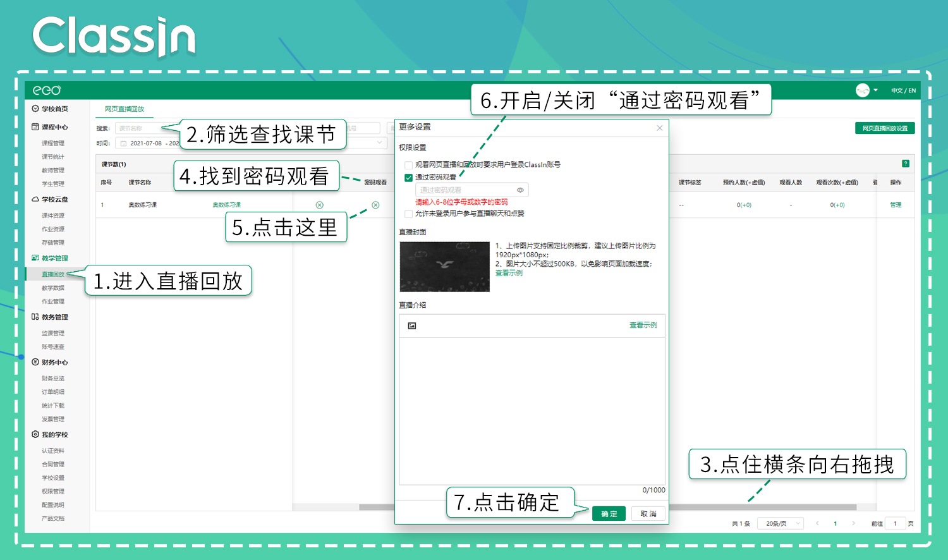Close the 更多设置 dialog
This screenshot has height=560, width=948.
660,128
